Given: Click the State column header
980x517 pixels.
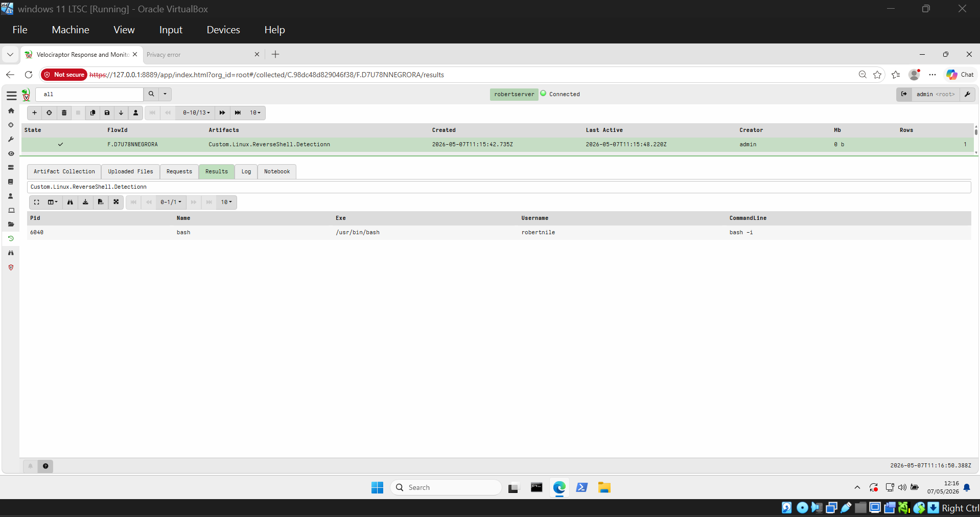Looking at the screenshot, I should (x=33, y=130).
